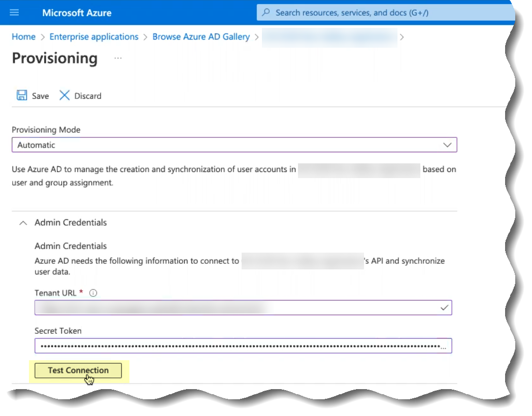Open the ellipsis menu next to Provisioning
Viewport: 532px width, 416px height.
pyautogui.click(x=118, y=58)
